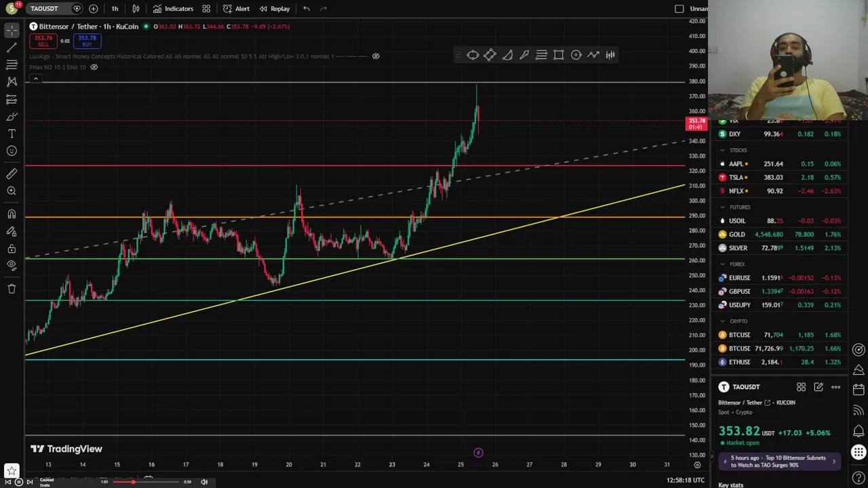The height and width of the screenshot is (488, 868).
Task: Hide all drawings with eye icon
Action: (x=12, y=265)
